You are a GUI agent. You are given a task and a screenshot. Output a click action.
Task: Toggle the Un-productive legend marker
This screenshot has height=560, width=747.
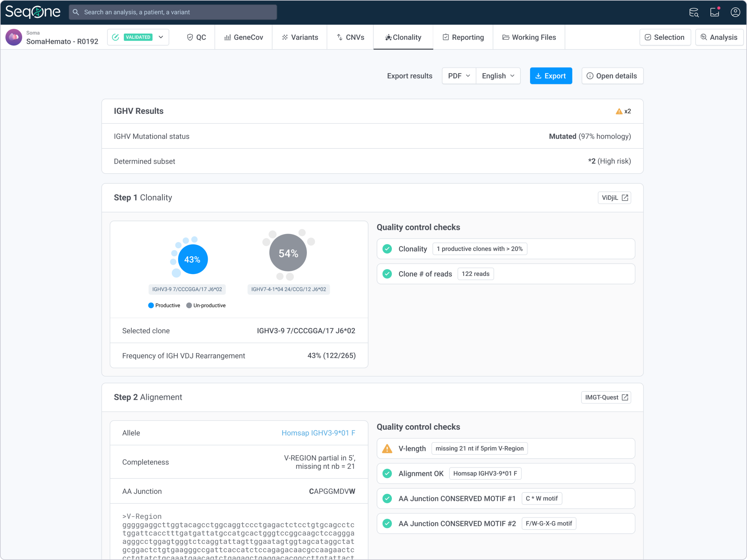(189, 306)
